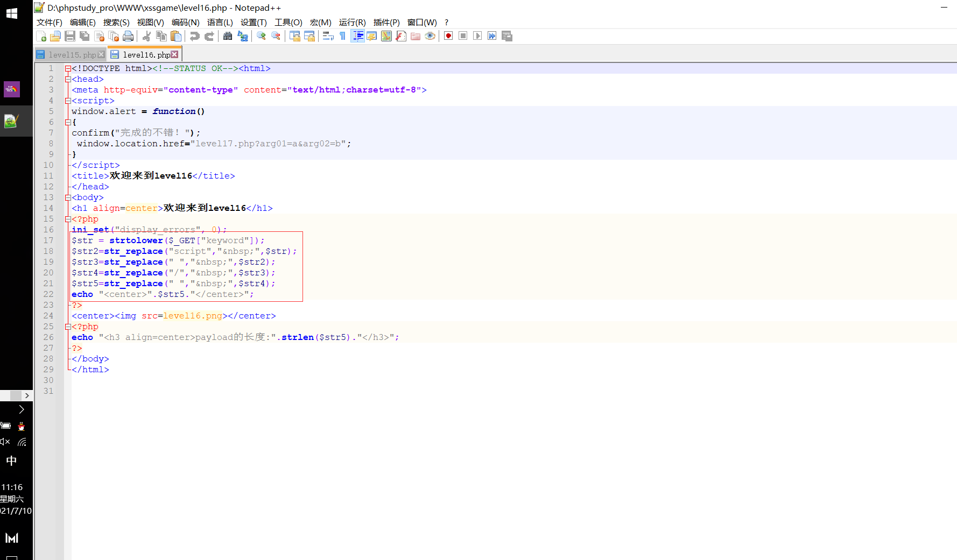This screenshot has width=957, height=560.
Task: Run macro multiple times icon
Action: click(x=492, y=36)
